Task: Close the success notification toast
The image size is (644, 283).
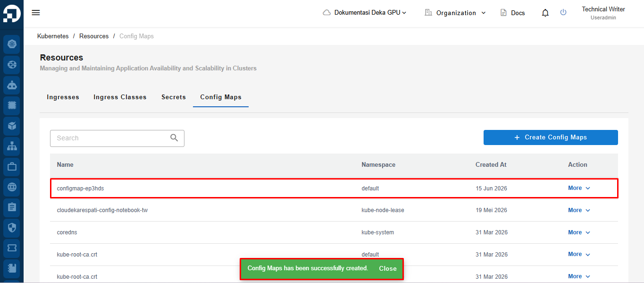Action: point(388,268)
